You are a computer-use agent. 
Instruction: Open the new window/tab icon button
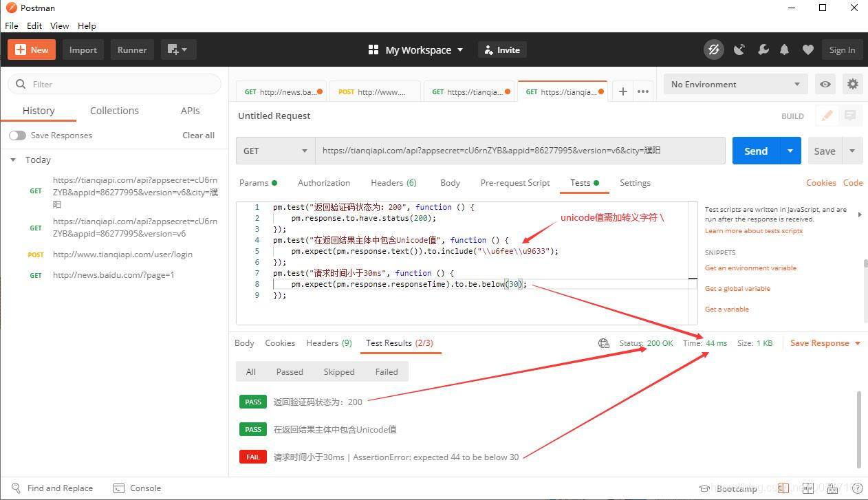173,50
